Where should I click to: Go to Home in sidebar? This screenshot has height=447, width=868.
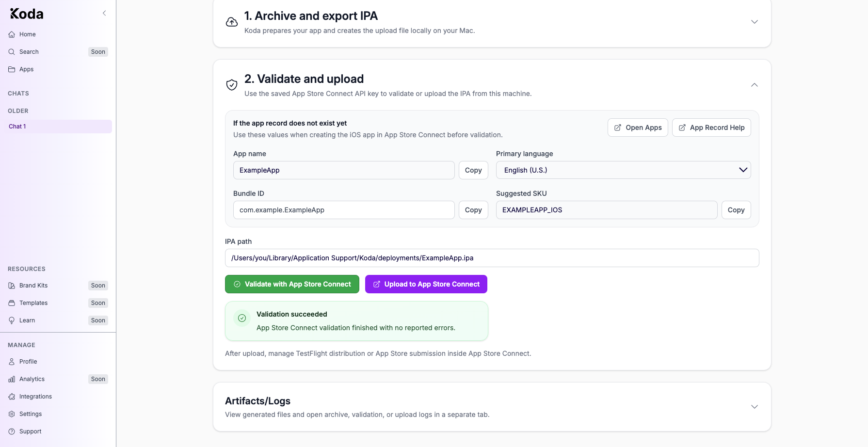click(58, 34)
